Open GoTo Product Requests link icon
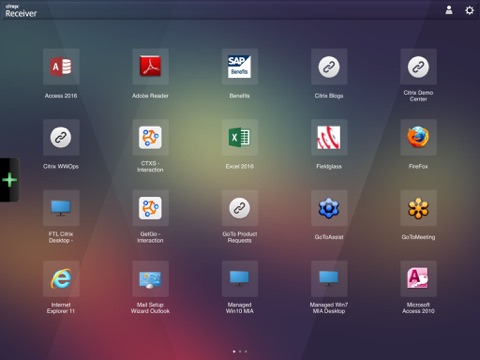480x360 pixels. pos(240,208)
